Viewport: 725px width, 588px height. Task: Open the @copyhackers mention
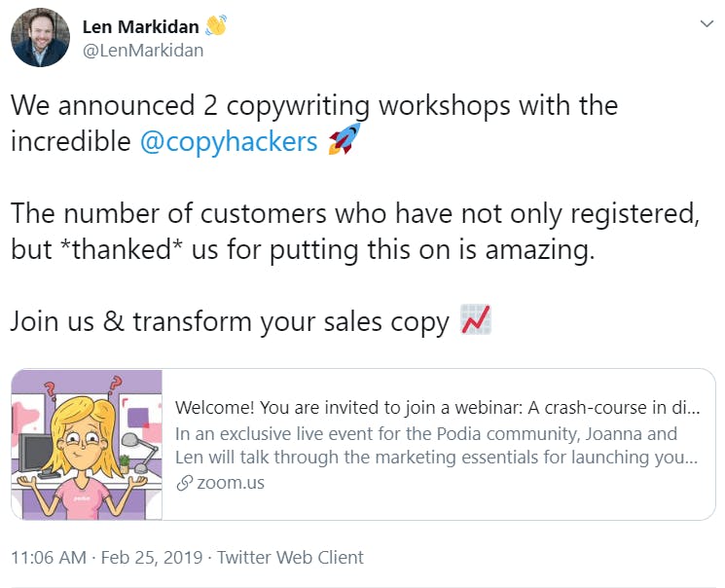coord(229,141)
